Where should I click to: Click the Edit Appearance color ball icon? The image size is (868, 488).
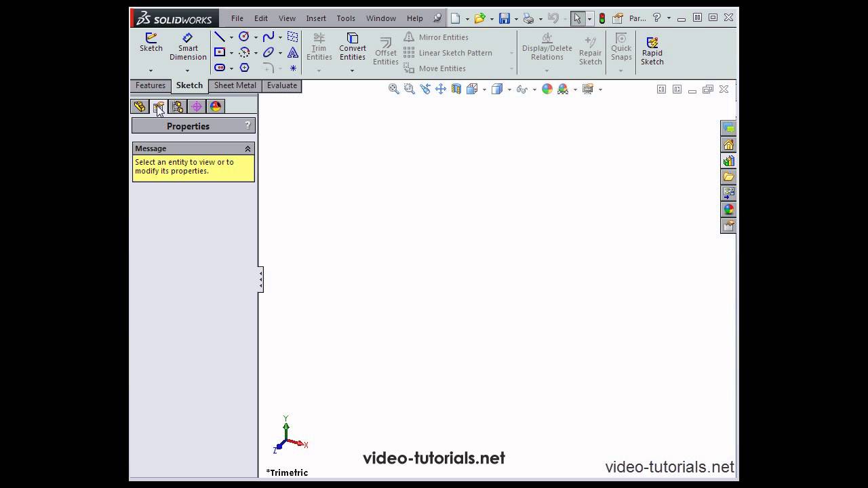click(547, 89)
